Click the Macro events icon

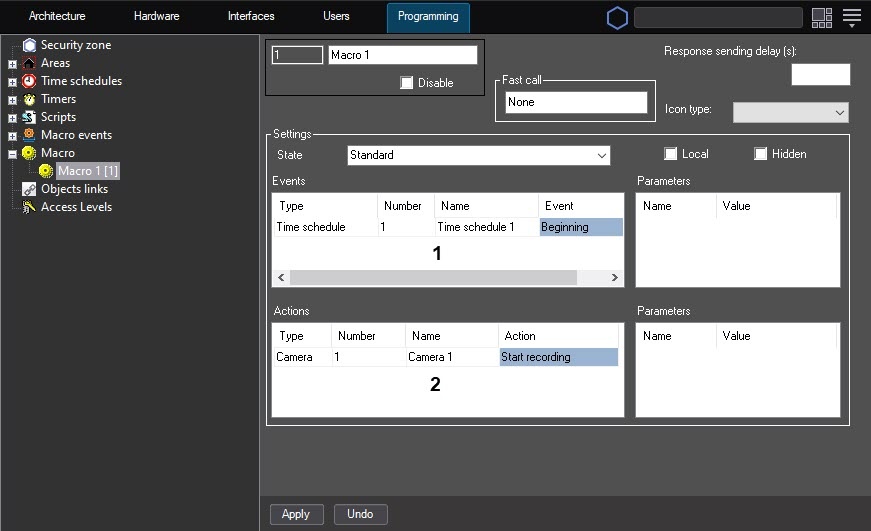click(x=29, y=135)
